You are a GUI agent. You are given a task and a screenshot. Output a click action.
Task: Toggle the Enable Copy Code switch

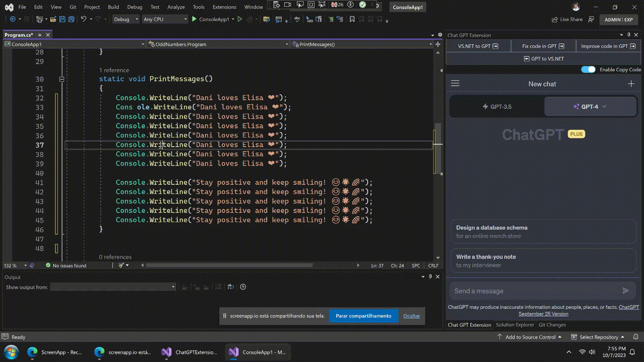(588, 70)
